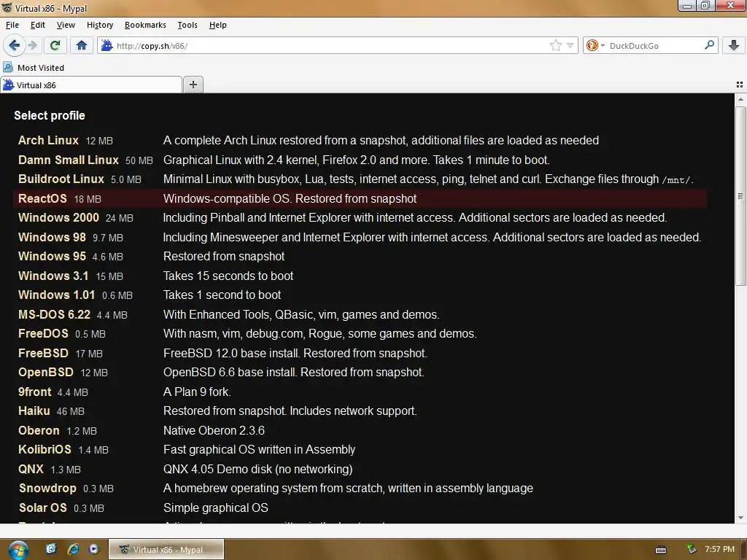
Task: Reload the current page
Action: [55, 45]
